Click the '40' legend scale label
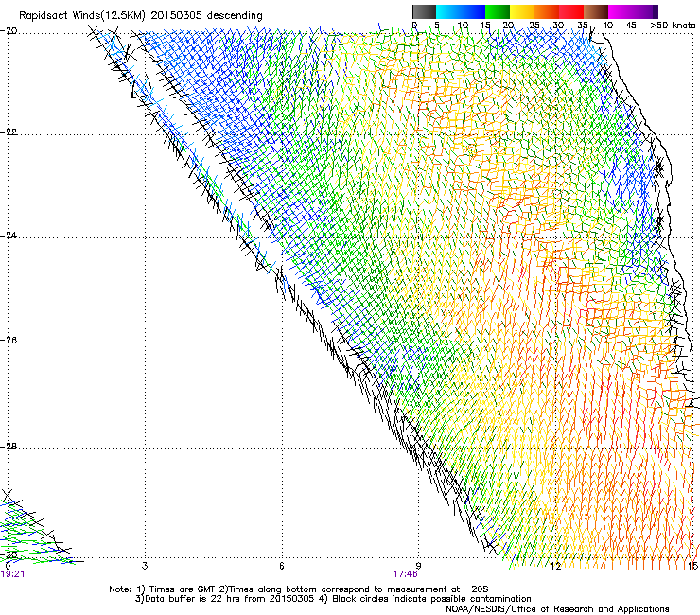This screenshot has height=615, width=700. point(607,26)
